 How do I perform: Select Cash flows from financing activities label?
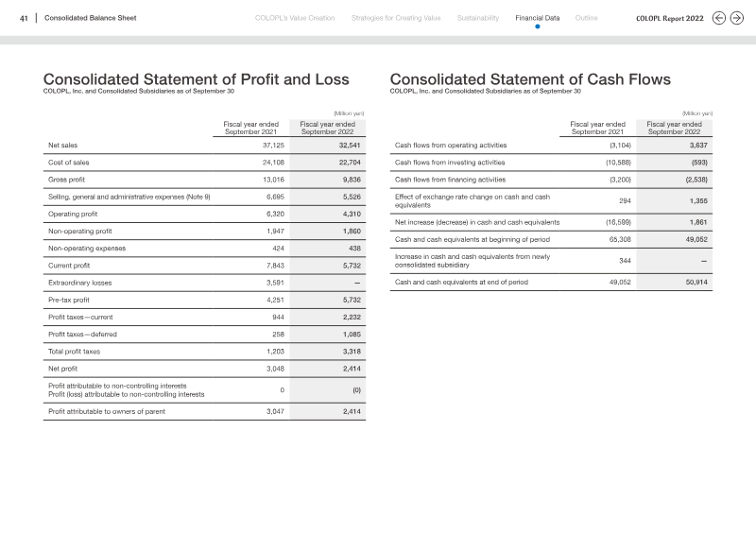pyautogui.click(x=451, y=180)
